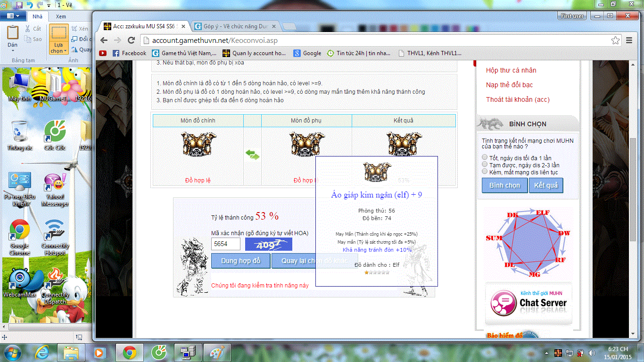Open the Connectify Hotspot desktop icon

coord(55,237)
